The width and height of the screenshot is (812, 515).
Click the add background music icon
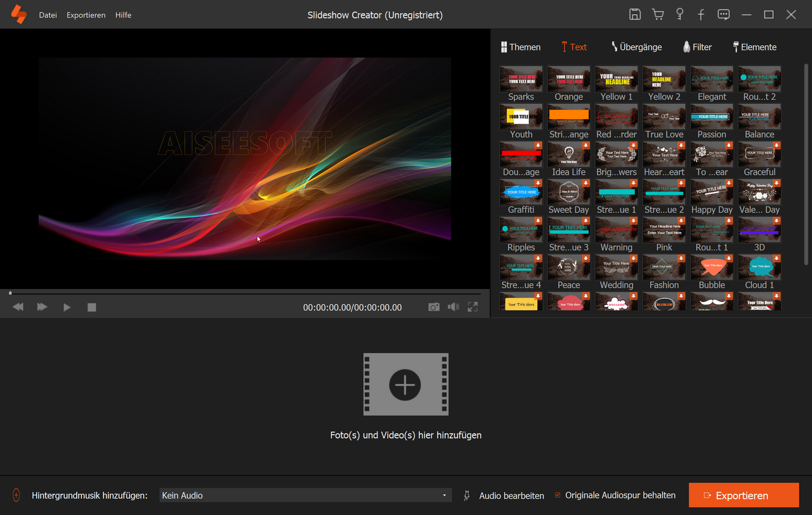click(x=16, y=495)
